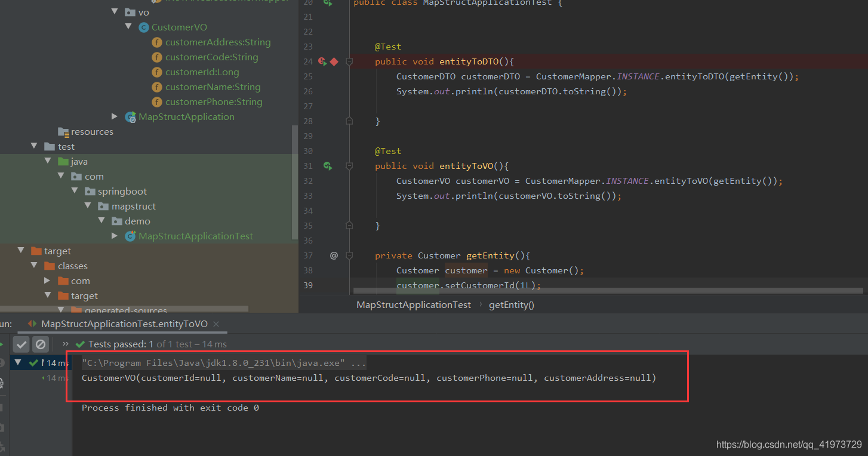Expand the com folder under classes
This screenshot has height=456, width=868.
click(x=48, y=281)
